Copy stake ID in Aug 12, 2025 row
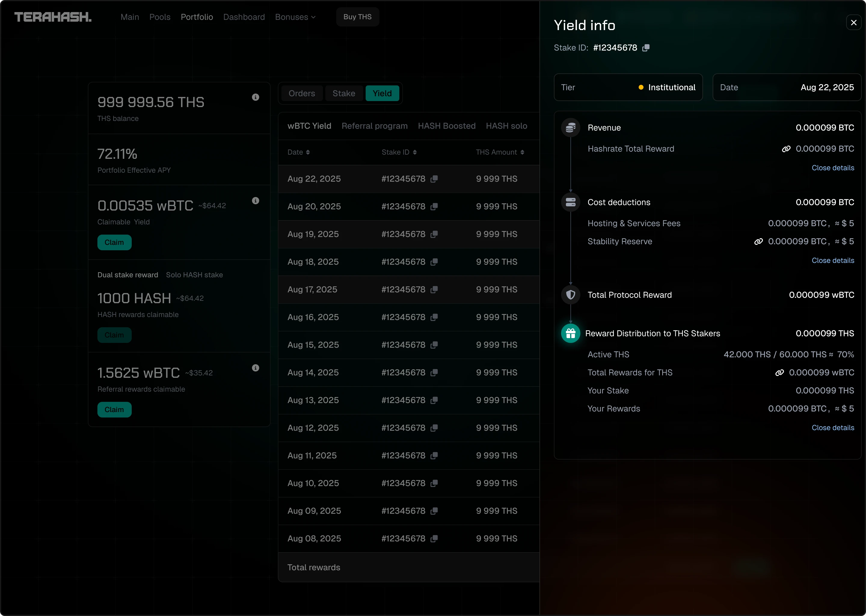 pos(434,428)
